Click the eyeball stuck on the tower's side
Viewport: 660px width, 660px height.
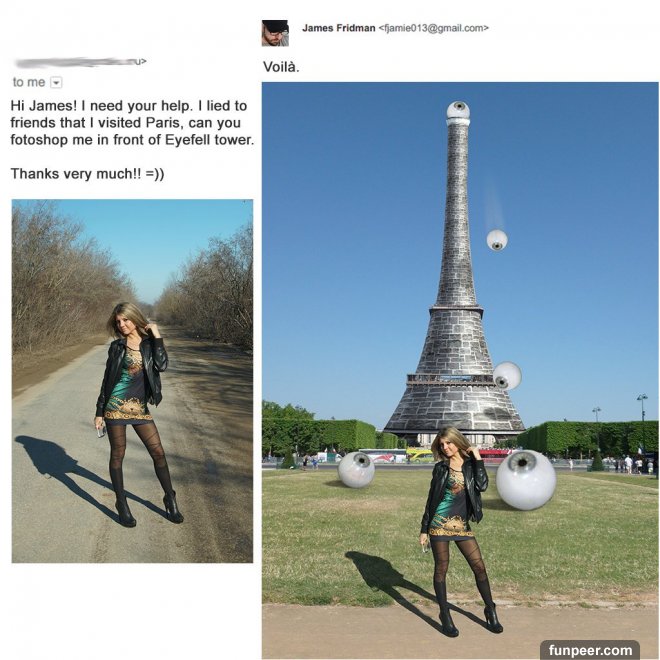coord(507,375)
